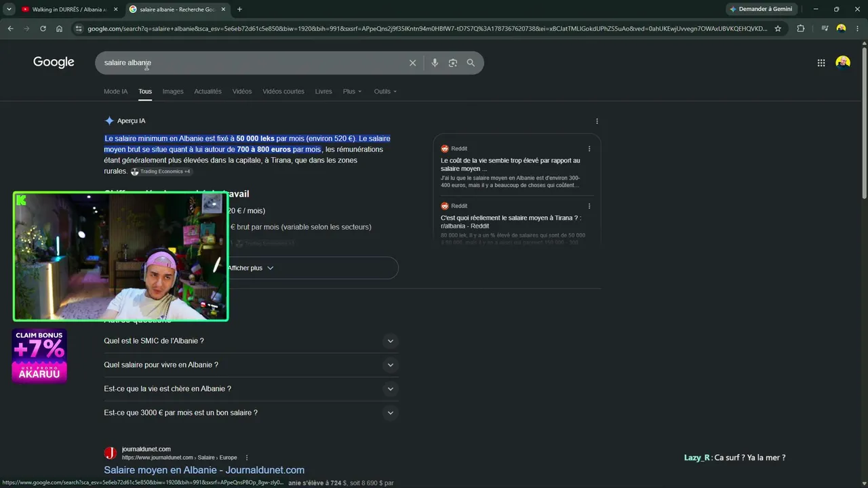Open a new browser tab

(239, 9)
